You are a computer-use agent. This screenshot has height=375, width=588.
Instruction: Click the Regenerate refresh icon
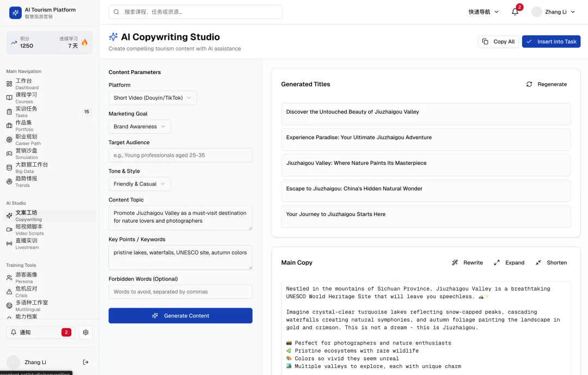click(x=529, y=84)
